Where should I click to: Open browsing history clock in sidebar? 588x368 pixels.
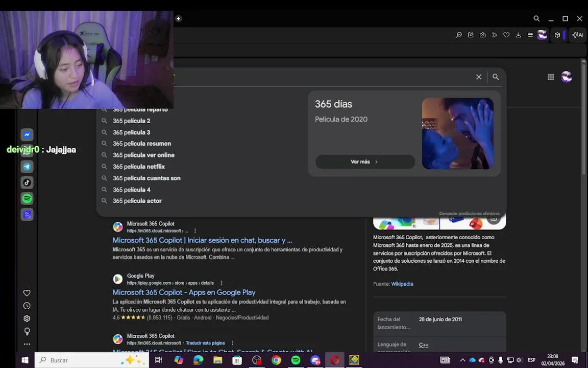tap(27, 306)
